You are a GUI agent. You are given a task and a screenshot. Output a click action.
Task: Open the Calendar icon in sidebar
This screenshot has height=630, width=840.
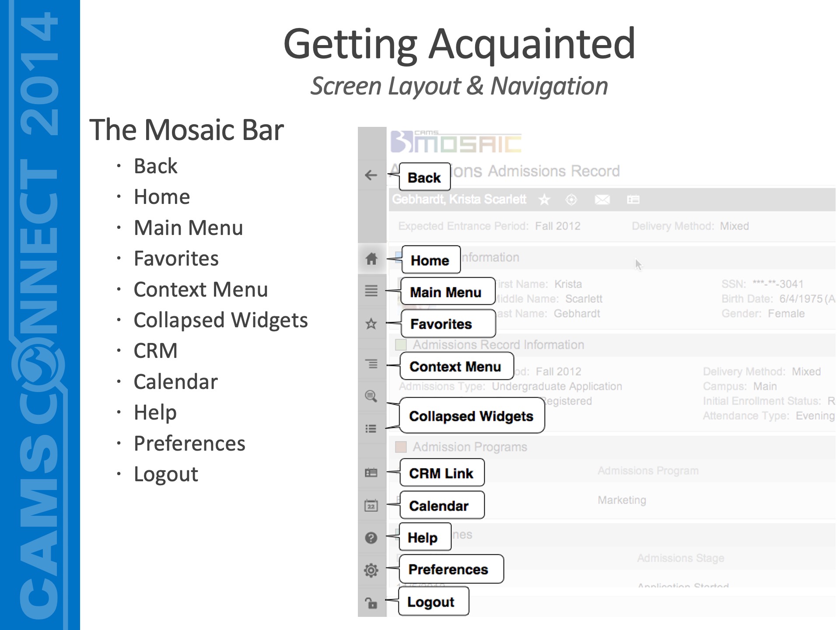coord(371,506)
